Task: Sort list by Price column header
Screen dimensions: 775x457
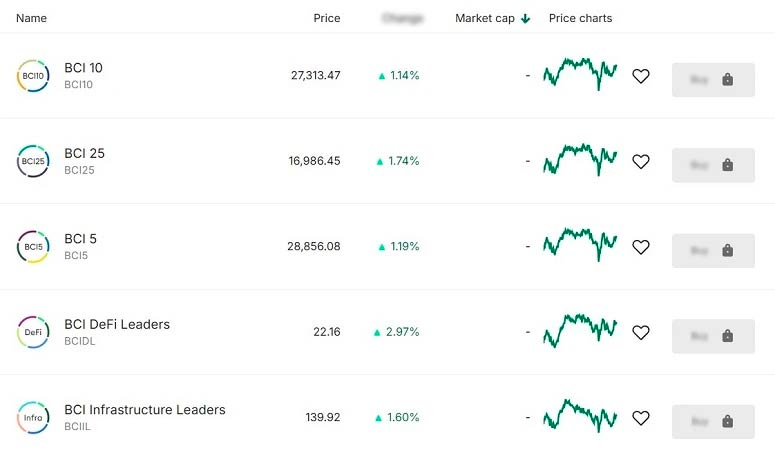Action: click(326, 19)
